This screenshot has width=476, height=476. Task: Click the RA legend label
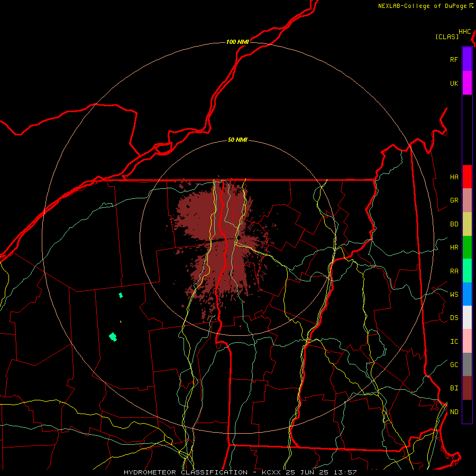click(454, 271)
